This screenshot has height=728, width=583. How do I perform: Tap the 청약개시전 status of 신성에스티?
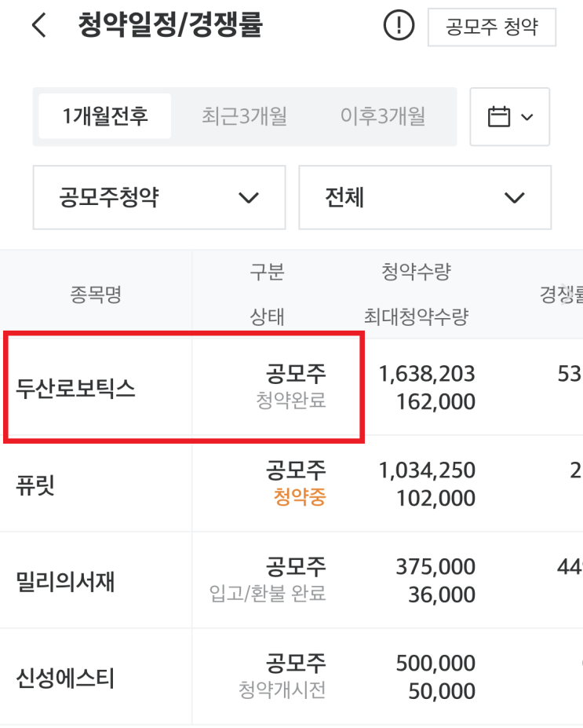click(282, 690)
